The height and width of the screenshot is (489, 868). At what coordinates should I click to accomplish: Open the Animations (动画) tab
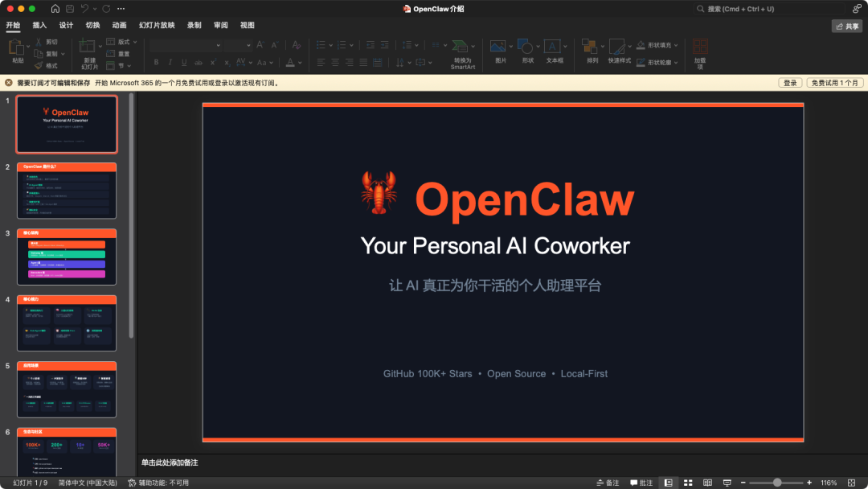[119, 26]
